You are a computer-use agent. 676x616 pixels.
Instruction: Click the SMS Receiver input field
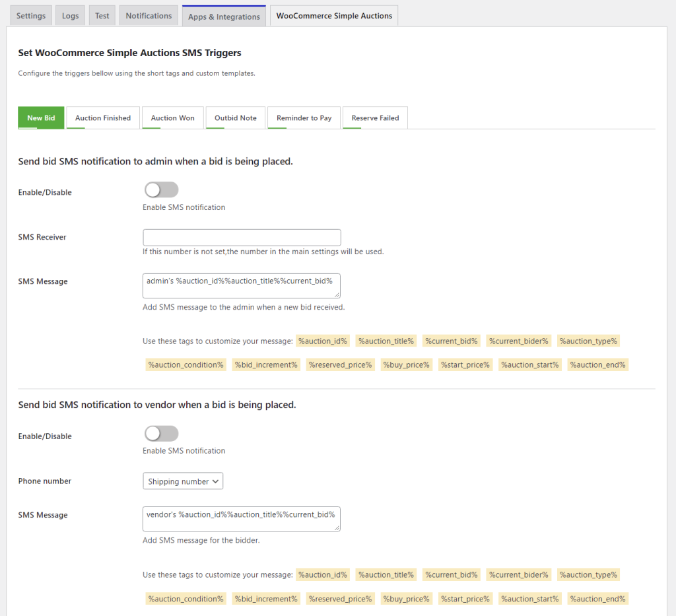242,238
